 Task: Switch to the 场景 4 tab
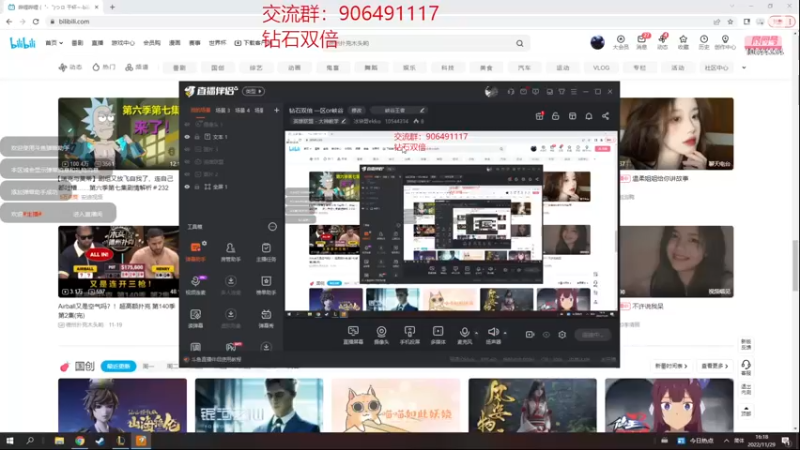[242, 110]
